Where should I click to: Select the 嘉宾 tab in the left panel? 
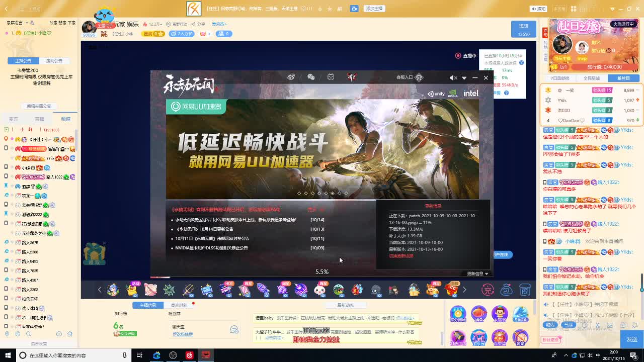coord(14,119)
